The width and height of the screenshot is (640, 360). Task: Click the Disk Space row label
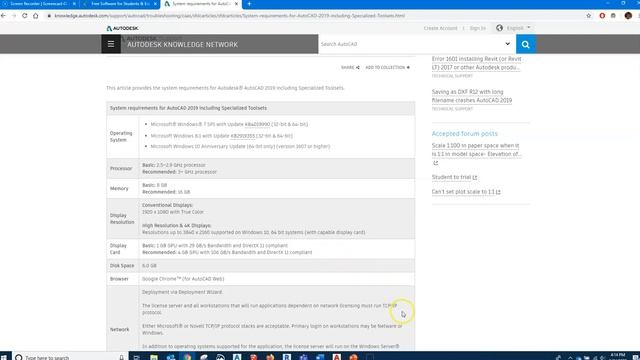(x=122, y=266)
